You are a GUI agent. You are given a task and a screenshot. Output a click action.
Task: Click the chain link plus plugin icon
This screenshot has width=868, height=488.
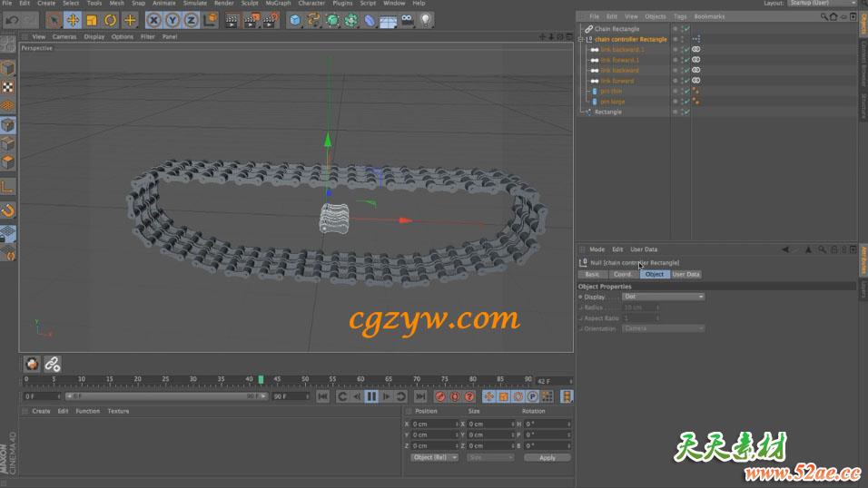pyautogui.click(x=52, y=364)
